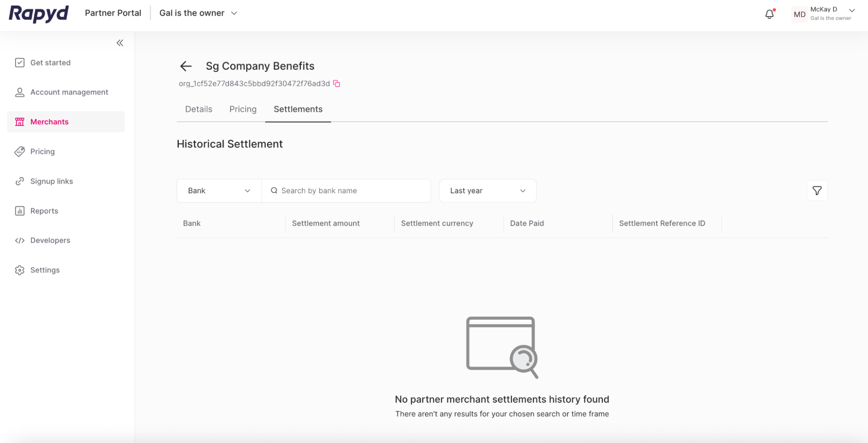868x443 pixels.
Task: Click the Bank column header
Action: click(x=191, y=223)
